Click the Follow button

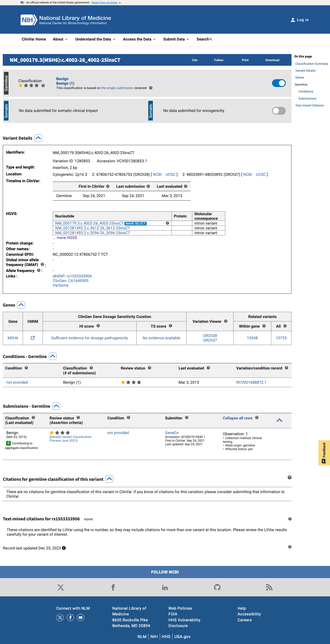219,60
